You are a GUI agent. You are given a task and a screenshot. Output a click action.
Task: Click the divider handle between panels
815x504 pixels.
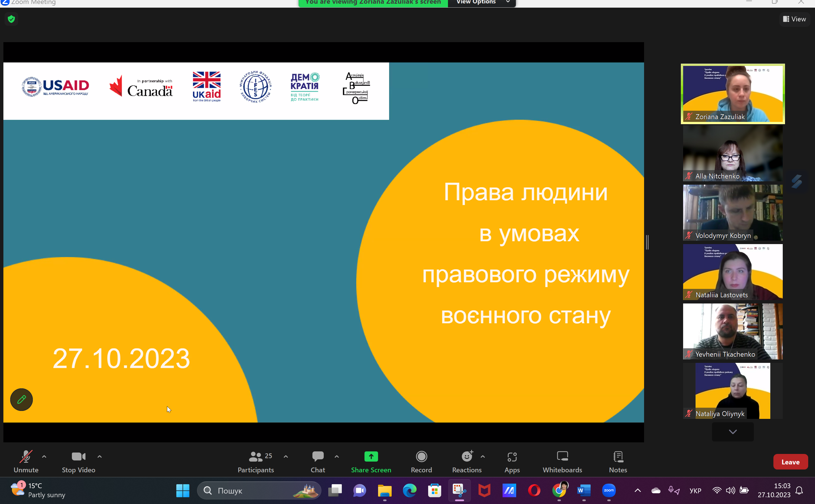click(647, 242)
